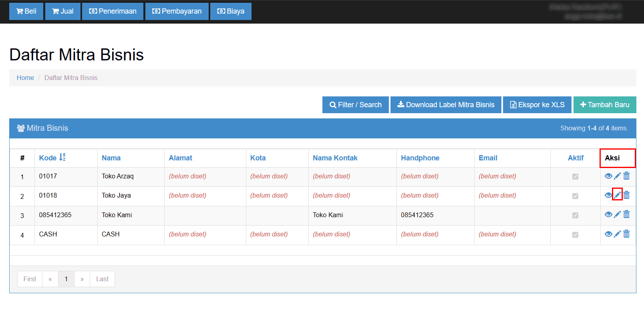
Task: Open the Biaya menu
Action: pyautogui.click(x=231, y=11)
